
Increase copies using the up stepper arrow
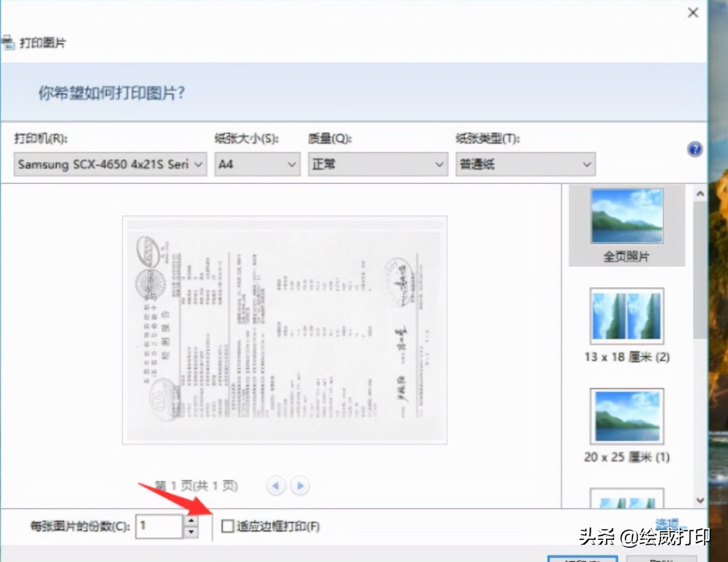click(x=191, y=520)
